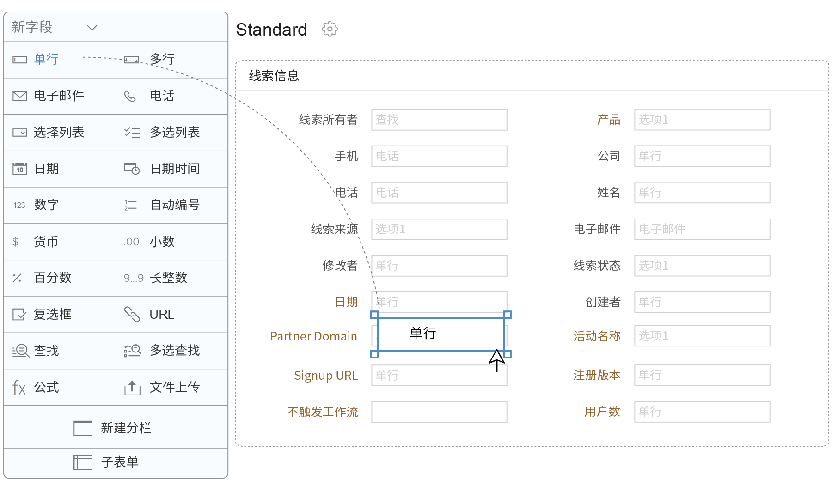Open the 线索来源 picklist field
The width and height of the screenshot is (832, 504).
439,229
